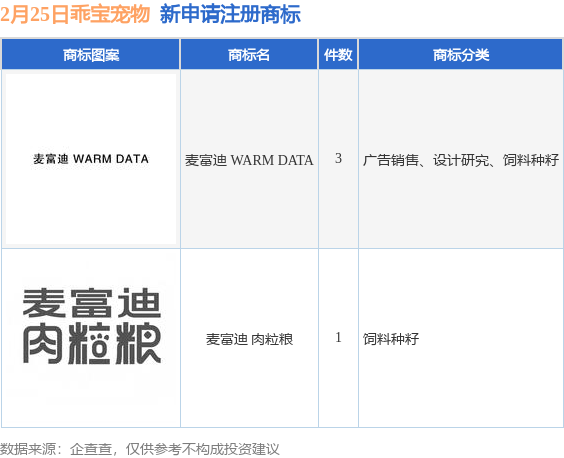Click the count 3 in first row

(x=338, y=158)
